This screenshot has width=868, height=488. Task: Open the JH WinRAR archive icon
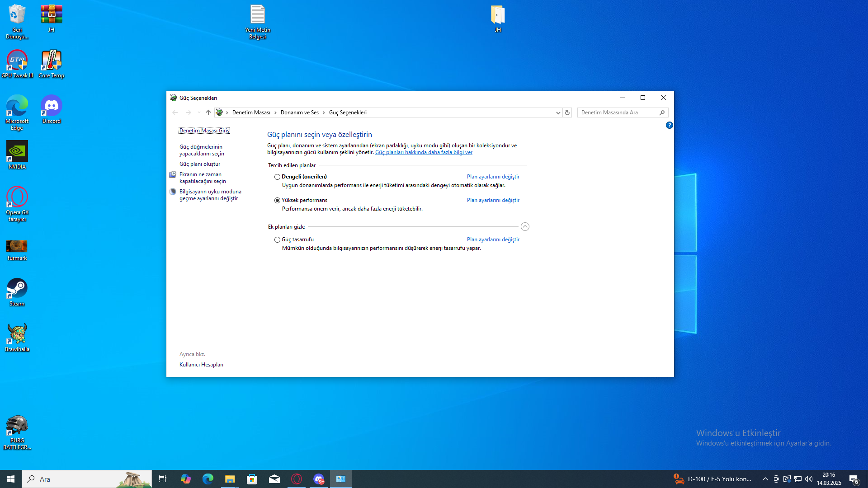[52, 19]
